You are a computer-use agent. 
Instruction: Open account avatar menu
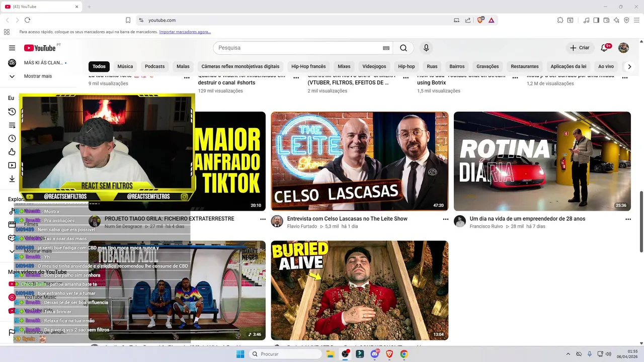pos(623,48)
